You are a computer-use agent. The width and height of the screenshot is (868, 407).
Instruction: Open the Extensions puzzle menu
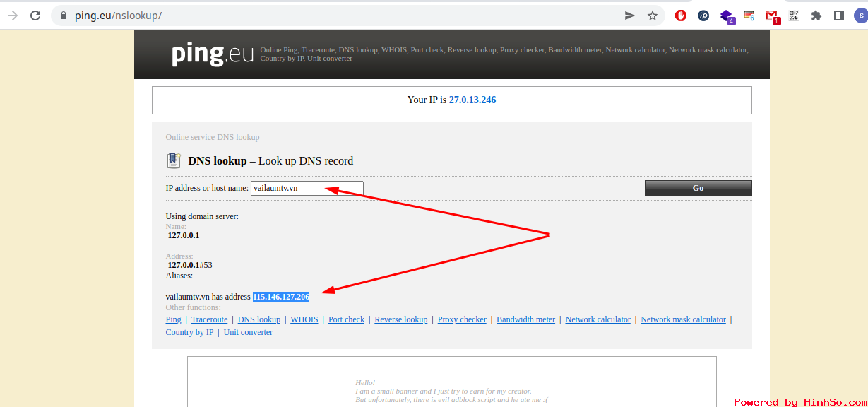[x=816, y=16]
